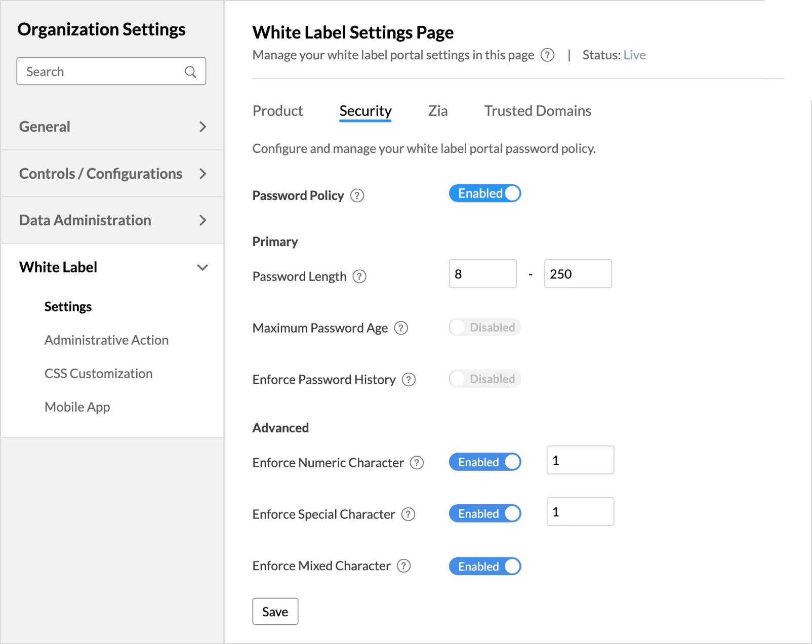Enable the Maximum Password Age toggle
The image size is (812, 644).
[484, 328]
